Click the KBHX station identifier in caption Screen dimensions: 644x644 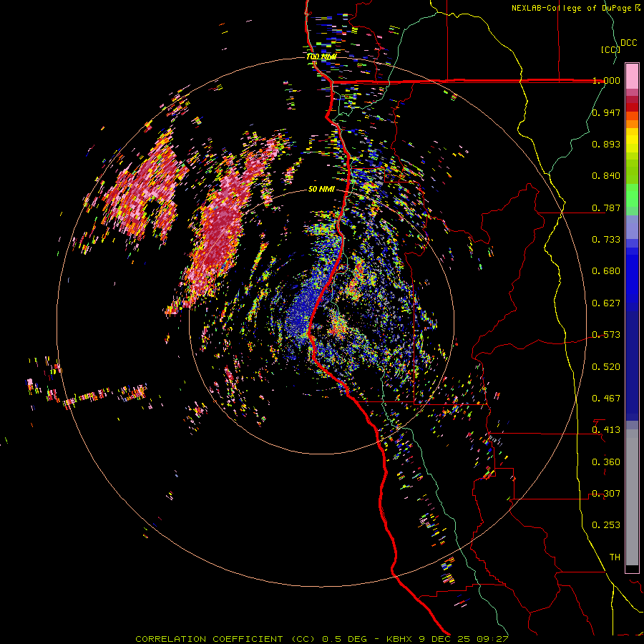tap(401, 639)
